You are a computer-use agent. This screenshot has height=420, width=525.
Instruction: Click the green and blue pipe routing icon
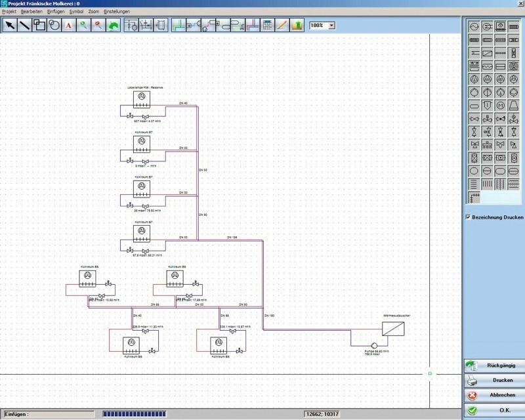point(178,25)
